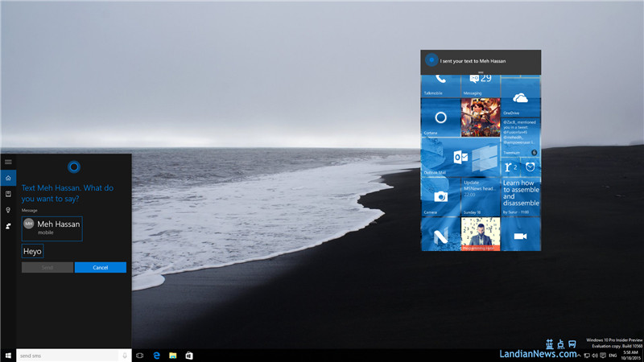This screenshot has width=644, height=362.
Task: Open the game artwork tile
Action: 481,117
